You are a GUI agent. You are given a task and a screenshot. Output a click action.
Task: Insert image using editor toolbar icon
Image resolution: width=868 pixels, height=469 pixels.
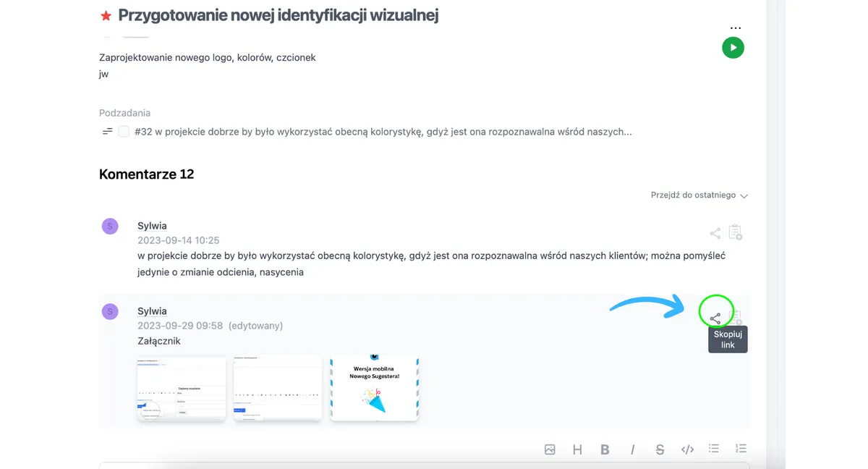[550, 449]
